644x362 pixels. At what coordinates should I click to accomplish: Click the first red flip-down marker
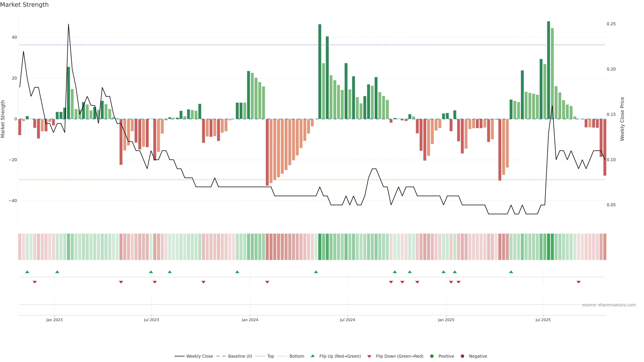(x=35, y=282)
